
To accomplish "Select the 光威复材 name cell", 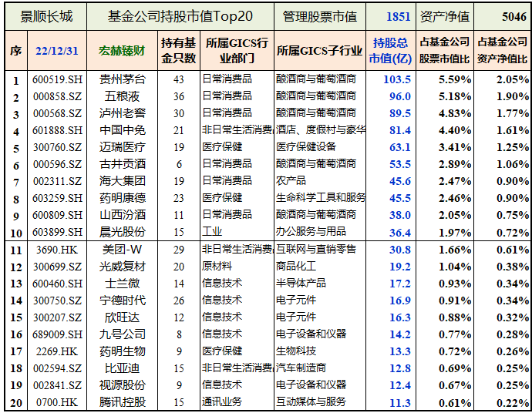I will (x=122, y=267).
